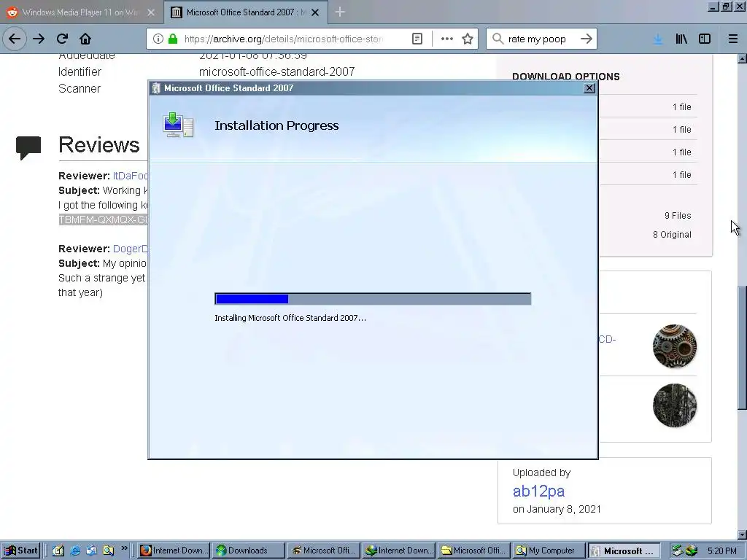Expand the quick launch overflow chevron

(125, 548)
